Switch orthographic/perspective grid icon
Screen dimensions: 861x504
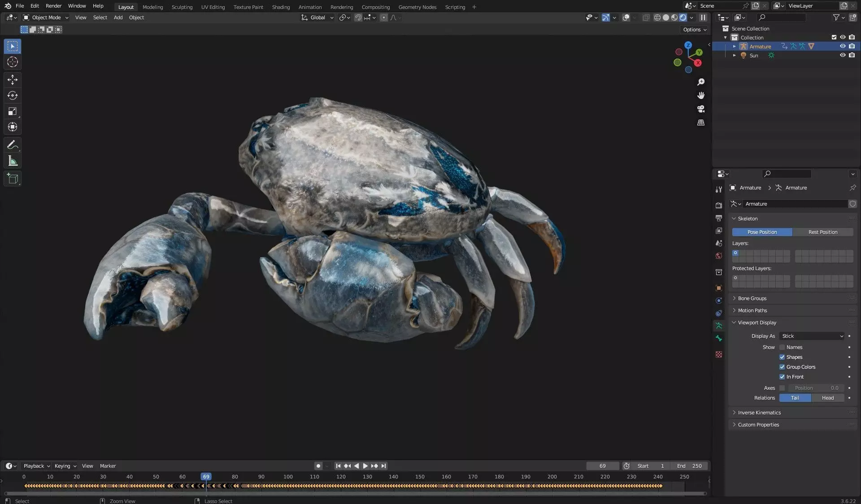click(x=701, y=122)
